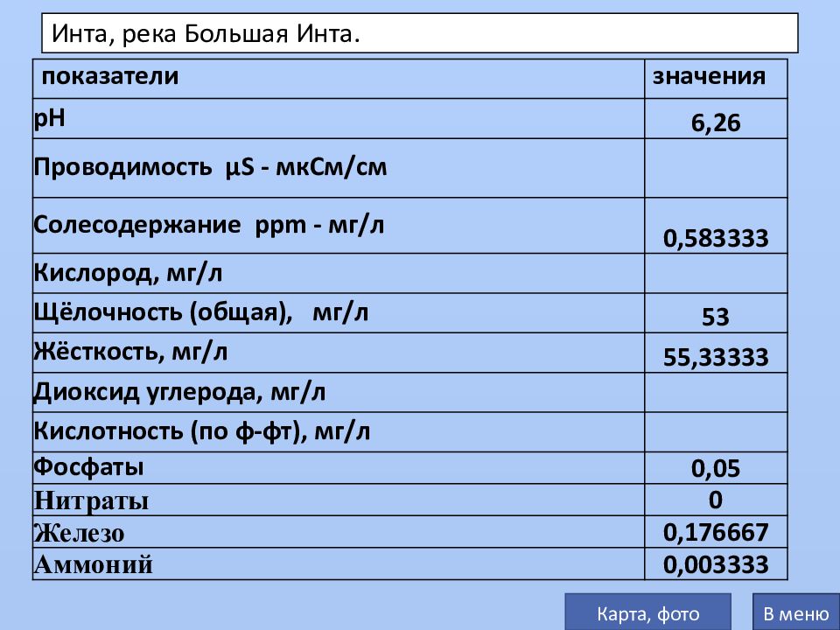Click 'Щёлочность (общая), мг/л' label
The image size is (840, 630).
(x=201, y=312)
